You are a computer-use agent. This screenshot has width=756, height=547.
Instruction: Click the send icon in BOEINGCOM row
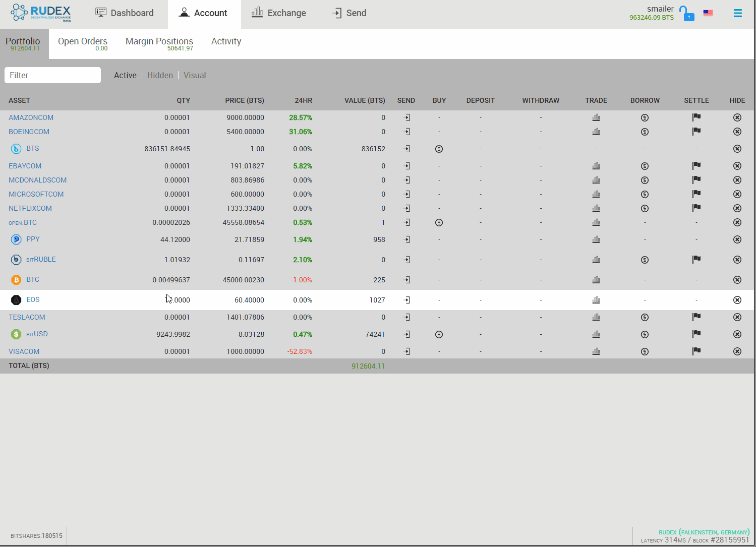pyautogui.click(x=407, y=132)
